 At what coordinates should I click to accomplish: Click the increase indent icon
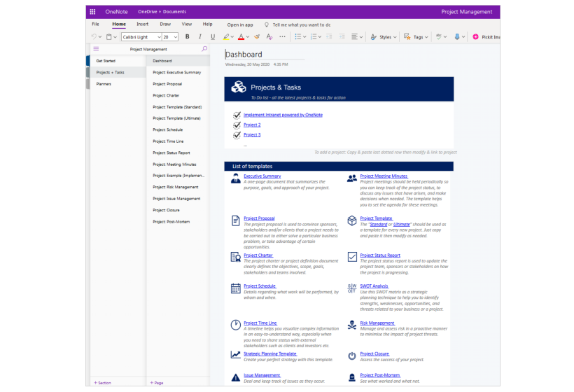[x=342, y=36]
